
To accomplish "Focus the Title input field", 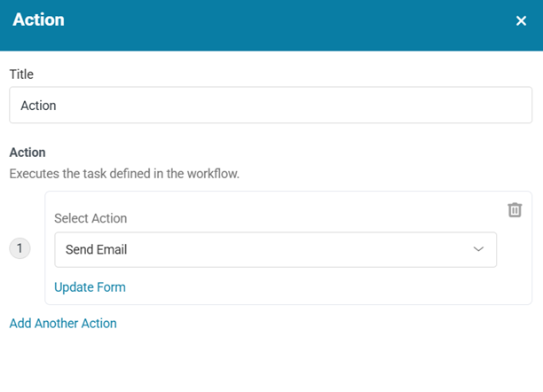I will (x=271, y=105).
